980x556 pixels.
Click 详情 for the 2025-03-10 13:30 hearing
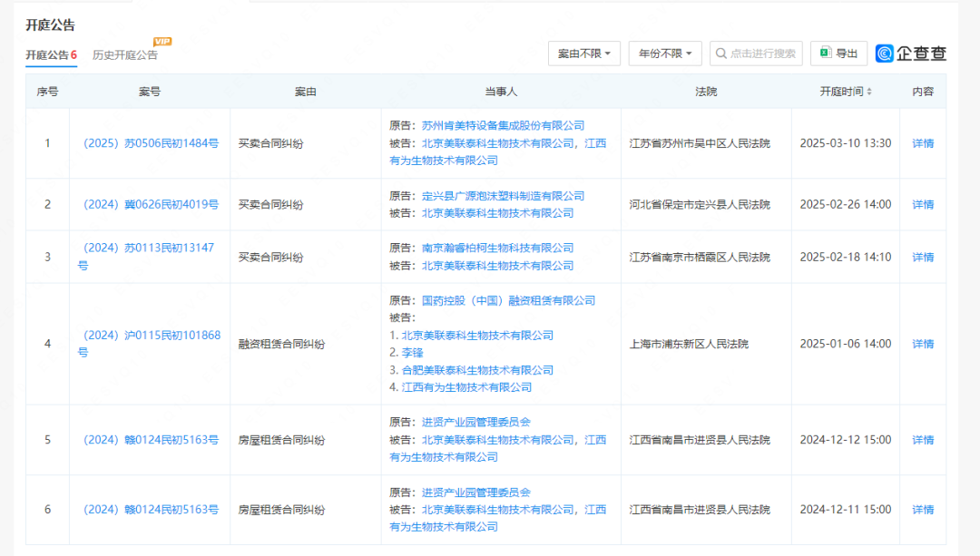(x=923, y=143)
